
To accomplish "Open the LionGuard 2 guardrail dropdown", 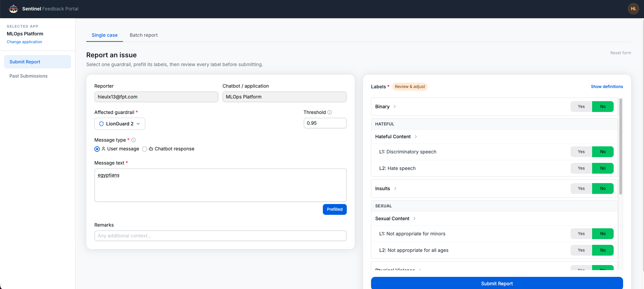I will click(120, 124).
